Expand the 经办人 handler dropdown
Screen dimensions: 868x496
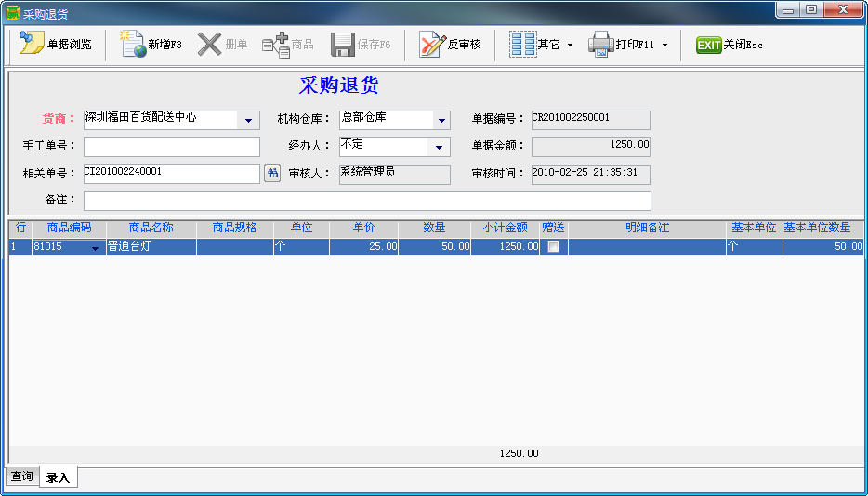click(x=439, y=148)
